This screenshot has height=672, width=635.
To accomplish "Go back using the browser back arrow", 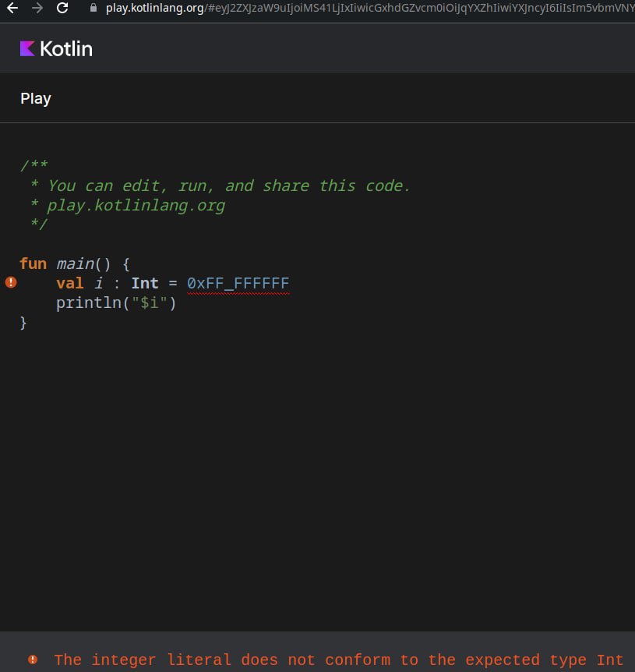I will click(12, 8).
